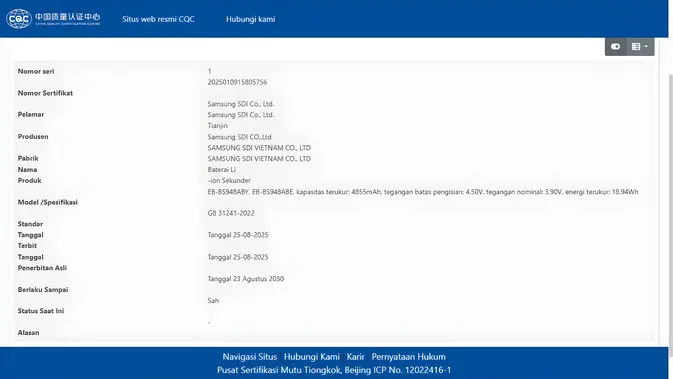Open the columns list dropdown

[640, 46]
